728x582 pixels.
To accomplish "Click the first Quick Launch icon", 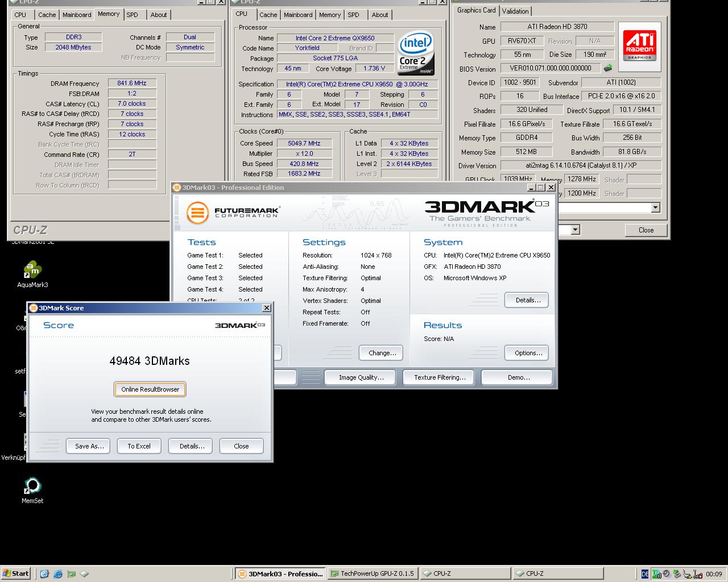I will (x=44, y=574).
